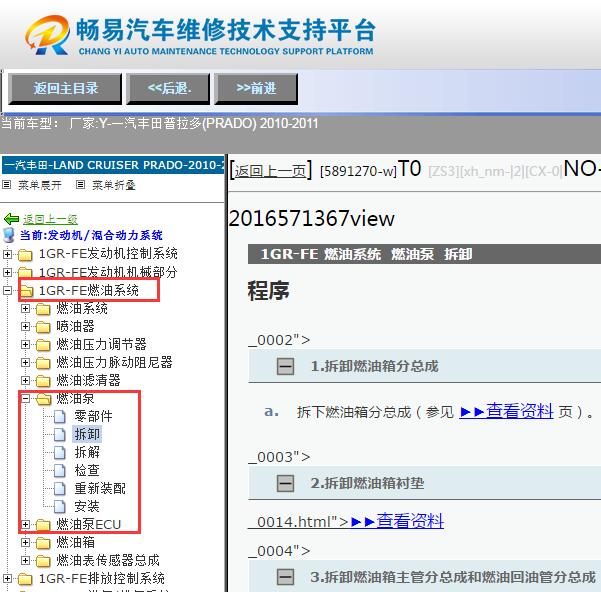Click the 1.拆卸燃油箱分总成 heading text

[x=374, y=366]
